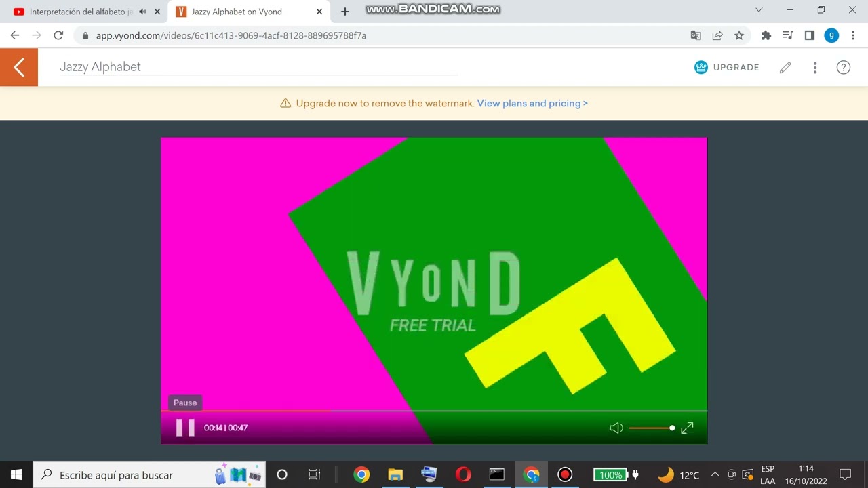
Task: Click the taskbar search box
Action: (x=149, y=474)
